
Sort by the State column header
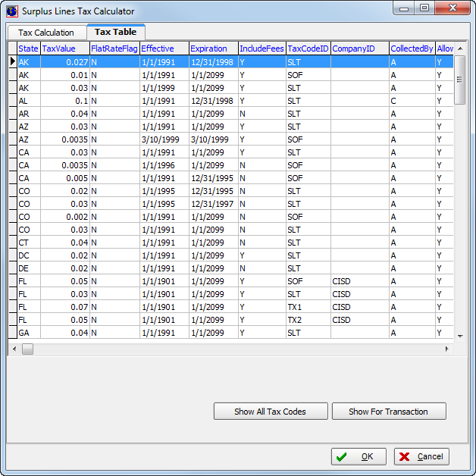click(28, 49)
